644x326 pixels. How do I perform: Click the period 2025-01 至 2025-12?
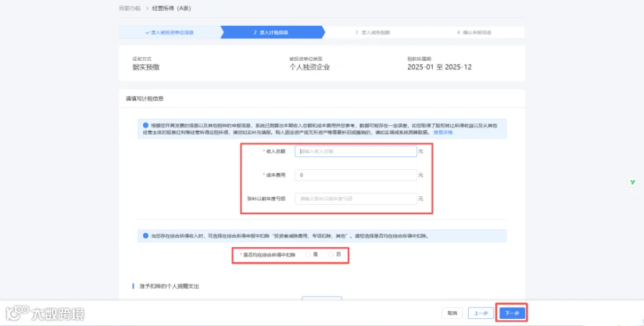coord(439,67)
